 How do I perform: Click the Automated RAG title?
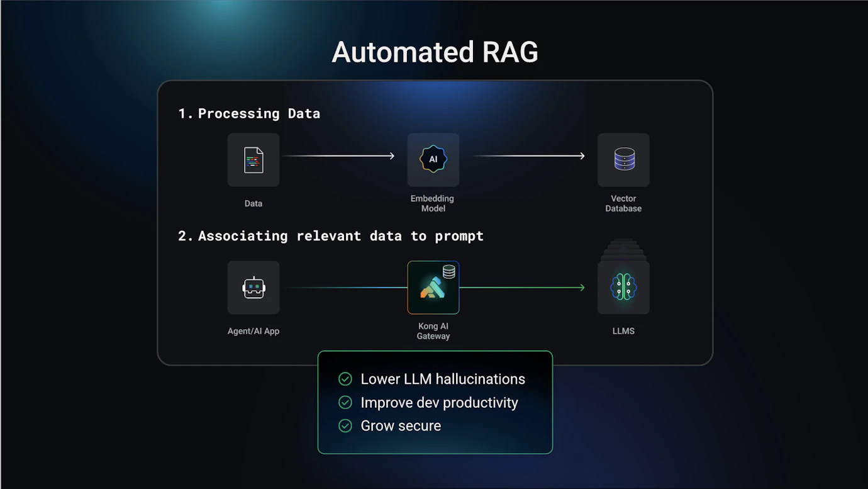tap(435, 52)
